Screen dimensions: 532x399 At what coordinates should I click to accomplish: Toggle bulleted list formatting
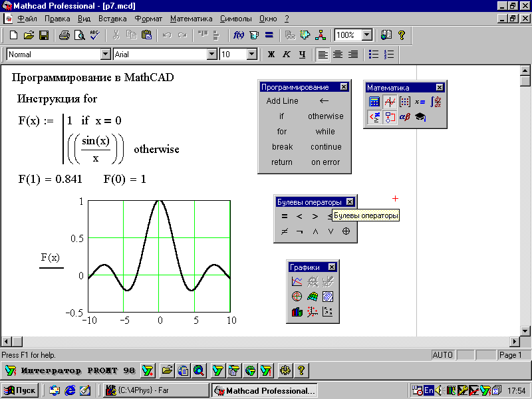tap(374, 55)
